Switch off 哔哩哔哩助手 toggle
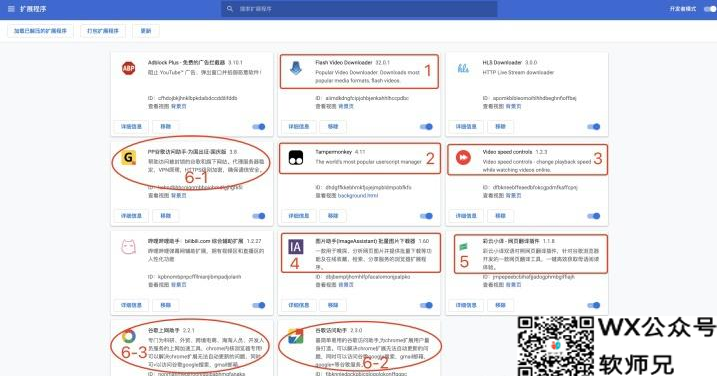 pos(259,305)
